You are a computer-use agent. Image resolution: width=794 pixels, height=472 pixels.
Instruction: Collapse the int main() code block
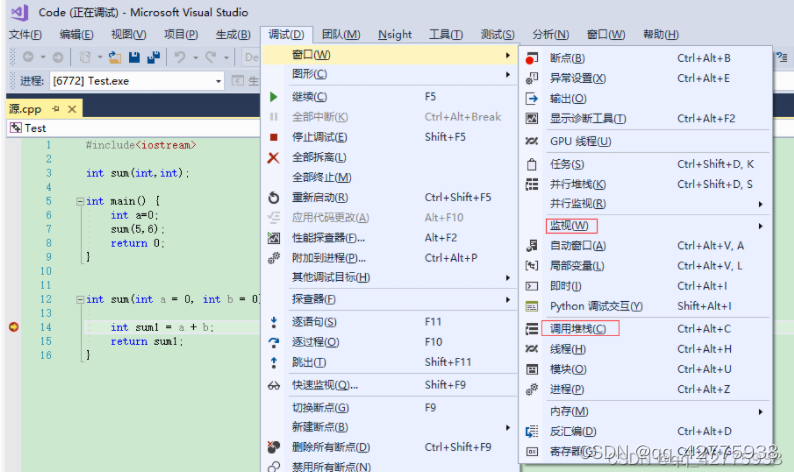[80, 202]
